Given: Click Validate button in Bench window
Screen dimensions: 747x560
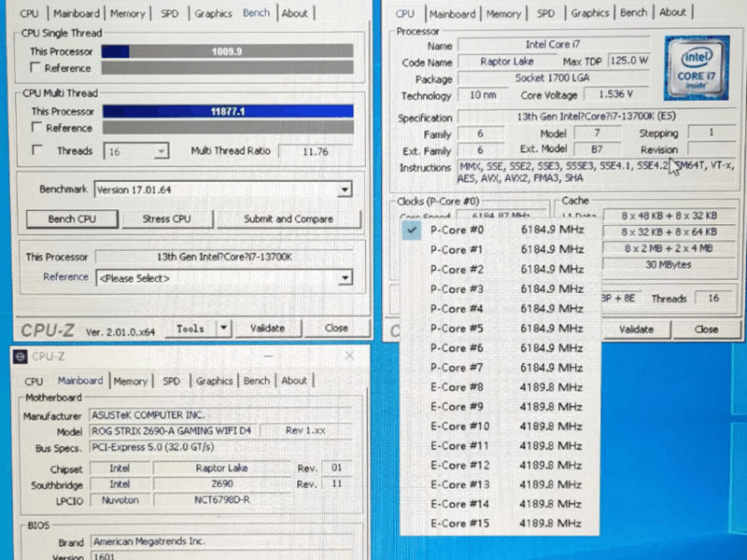Looking at the screenshot, I should pyautogui.click(x=267, y=329).
